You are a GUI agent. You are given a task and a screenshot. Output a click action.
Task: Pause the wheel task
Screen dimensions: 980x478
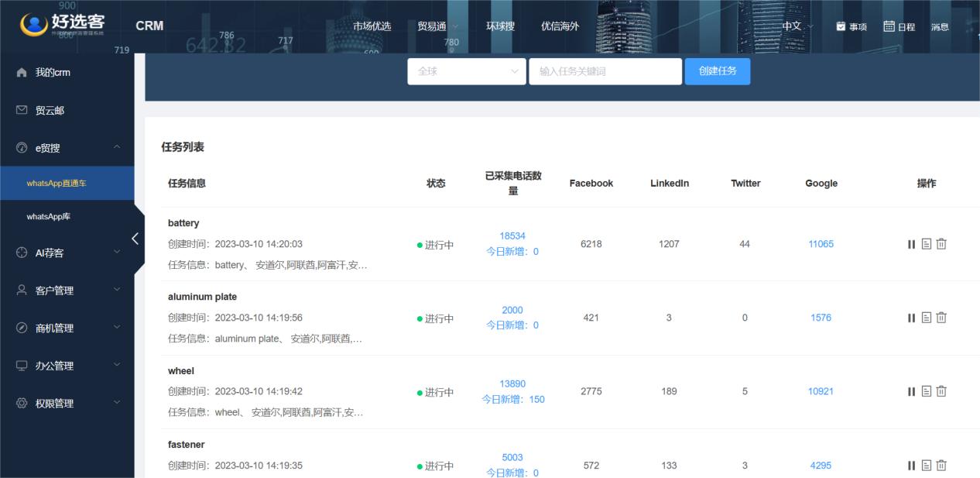click(x=911, y=391)
